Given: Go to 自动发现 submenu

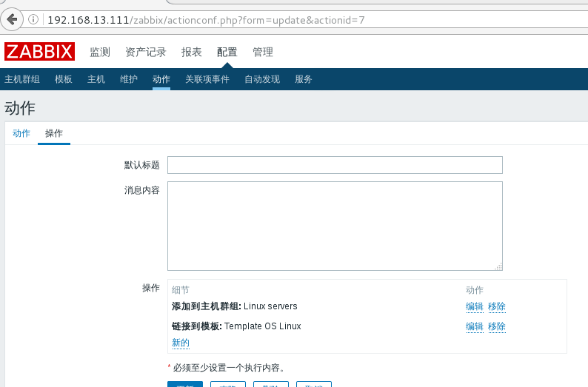Looking at the screenshot, I should click(x=262, y=79).
